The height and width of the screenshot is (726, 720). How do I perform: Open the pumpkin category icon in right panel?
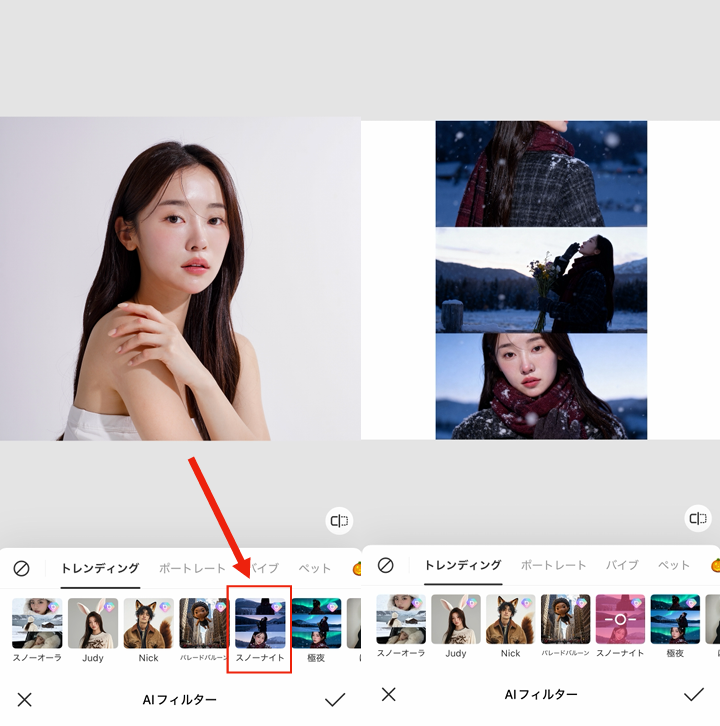(x=714, y=565)
